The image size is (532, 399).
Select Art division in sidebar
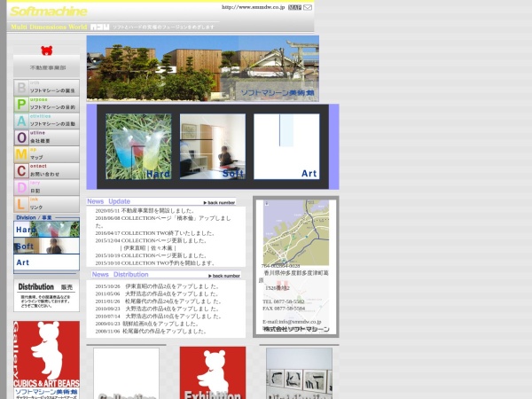(47, 262)
